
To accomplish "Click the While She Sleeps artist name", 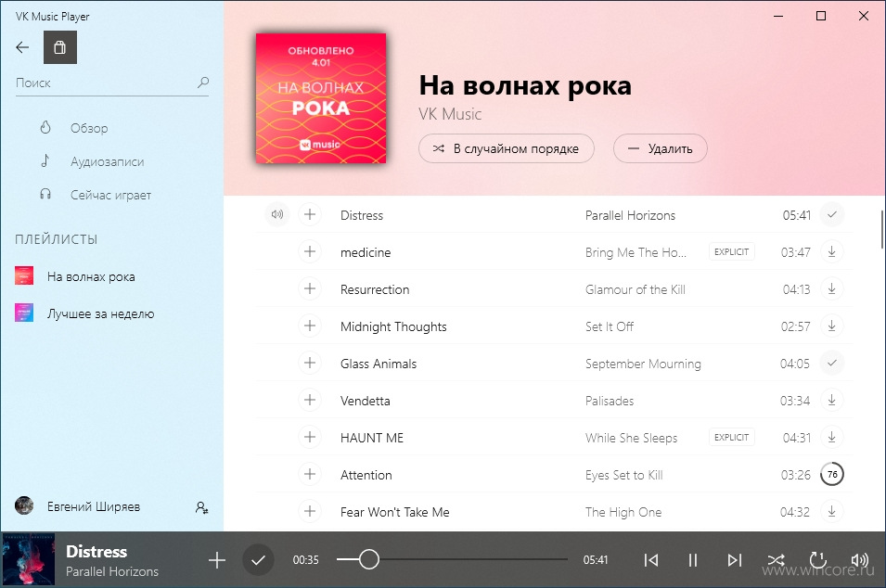I will tap(631, 439).
